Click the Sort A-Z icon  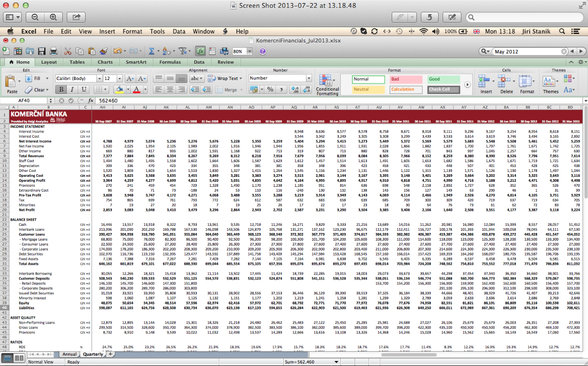tap(167, 51)
